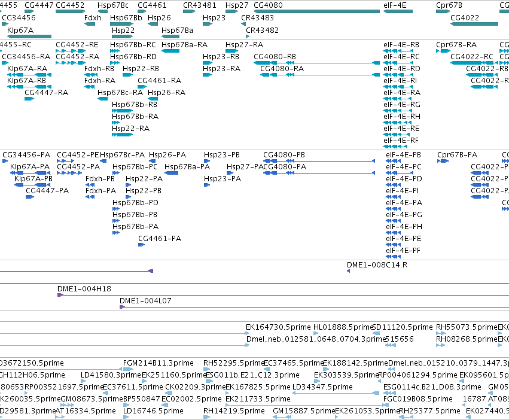Click the CG34456 gene label
The width and height of the screenshot is (509, 420).
19,17
